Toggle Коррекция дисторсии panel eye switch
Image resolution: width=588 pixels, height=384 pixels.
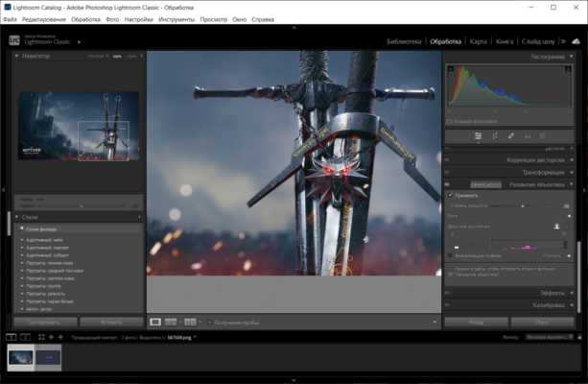pyautogui.click(x=447, y=160)
